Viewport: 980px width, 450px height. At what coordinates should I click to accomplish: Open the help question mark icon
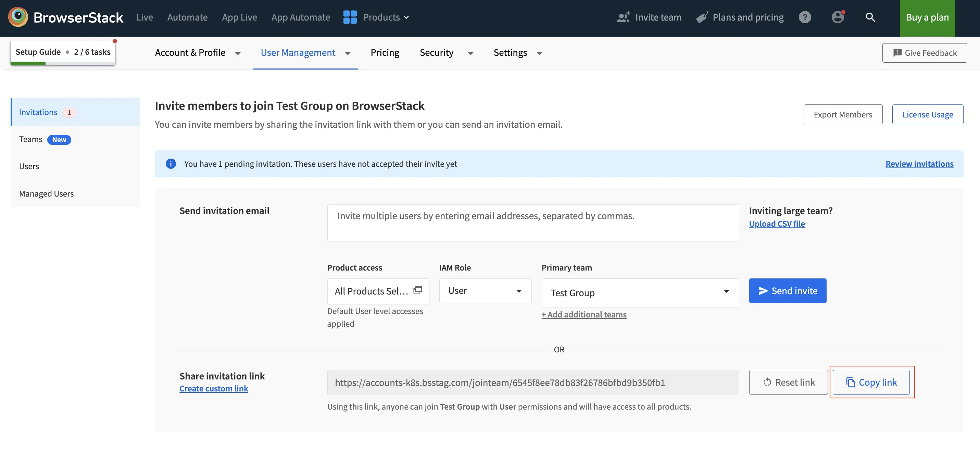(805, 17)
